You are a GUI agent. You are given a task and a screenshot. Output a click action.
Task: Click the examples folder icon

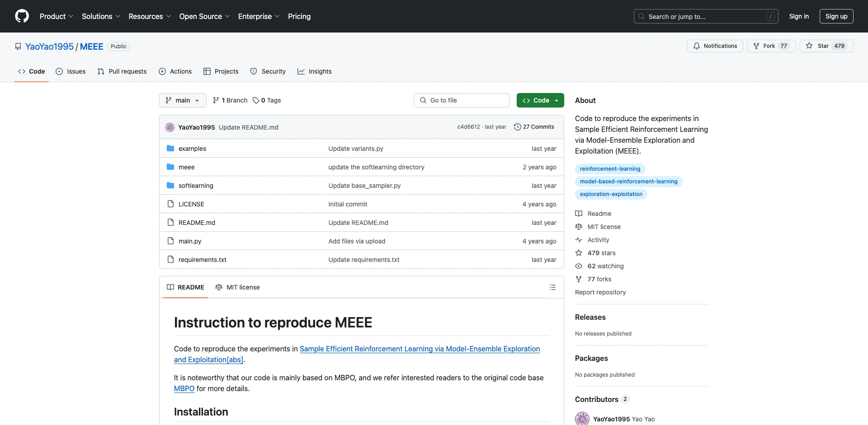(170, 148)
